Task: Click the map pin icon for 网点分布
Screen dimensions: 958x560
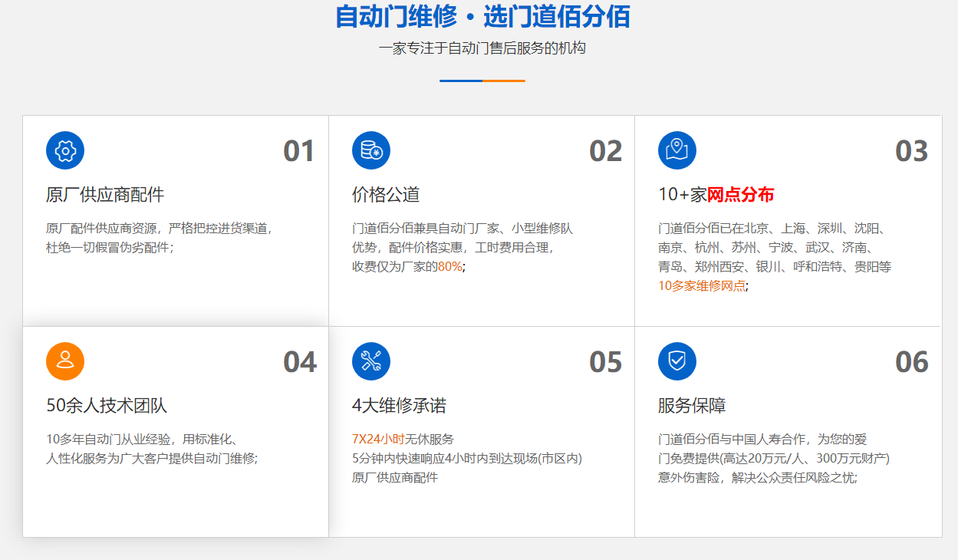Action: coord(677,150)
